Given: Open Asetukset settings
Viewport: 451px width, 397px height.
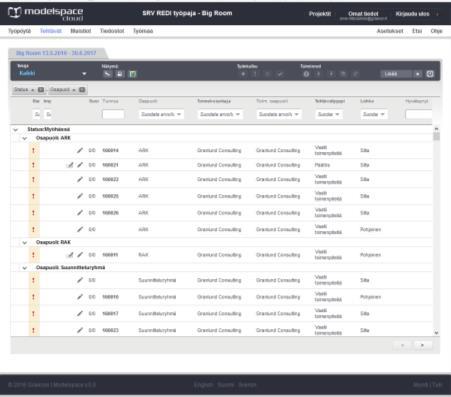Looking at the screenshot, I should click(x=390, y=31).
